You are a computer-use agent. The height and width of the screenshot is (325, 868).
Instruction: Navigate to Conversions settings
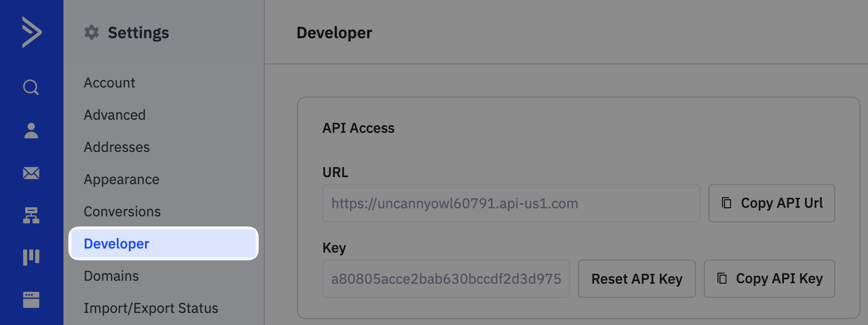tap(122, 212)
